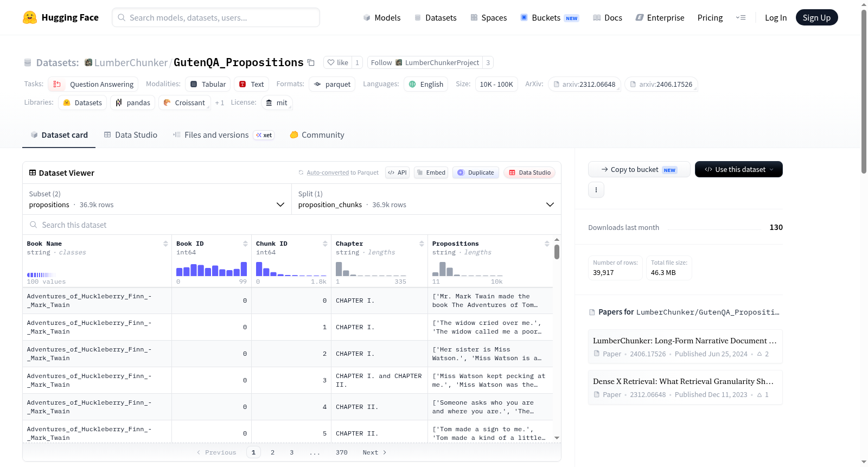Select the Datasets library tag

point(82,103)
